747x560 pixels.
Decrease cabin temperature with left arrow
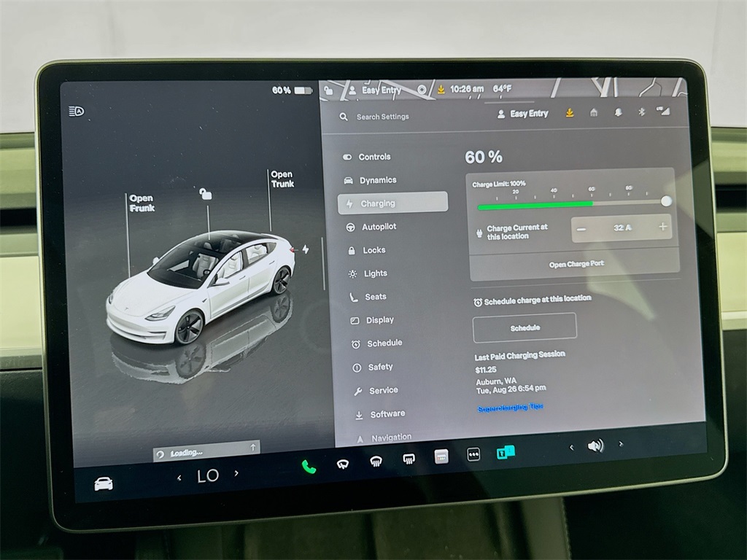point(179,478)
